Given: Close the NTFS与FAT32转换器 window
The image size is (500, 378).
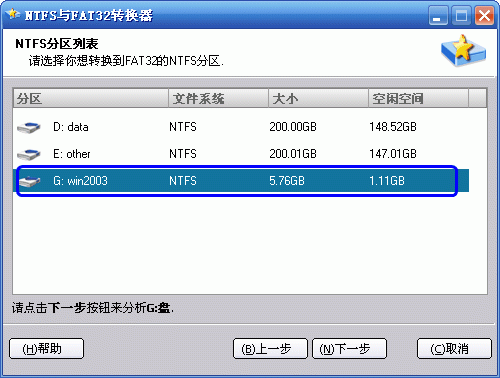Looking at the screenshot, I should [x=484, y=16].
